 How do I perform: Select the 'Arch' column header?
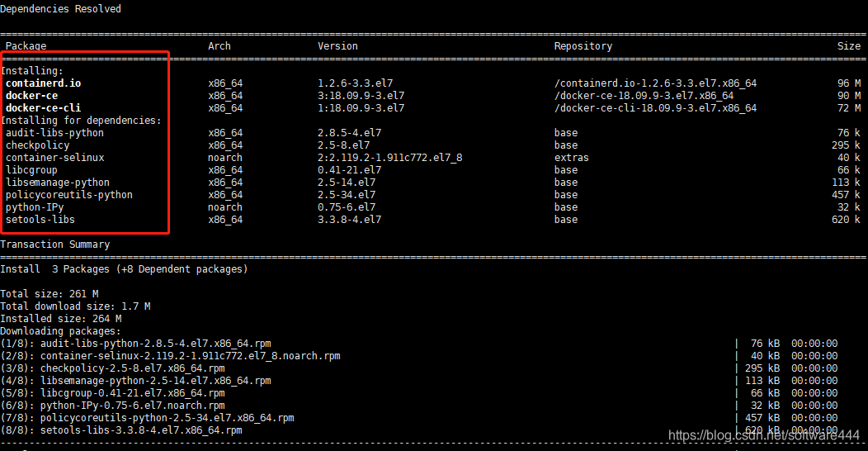219,46
